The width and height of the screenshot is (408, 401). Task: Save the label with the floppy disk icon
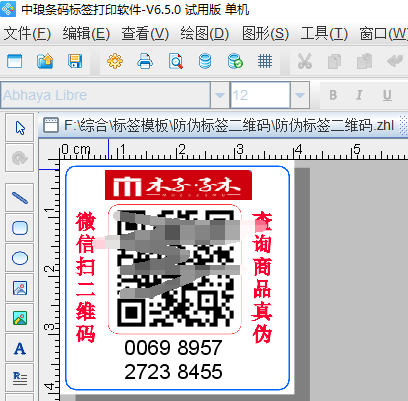pos(75,61)
